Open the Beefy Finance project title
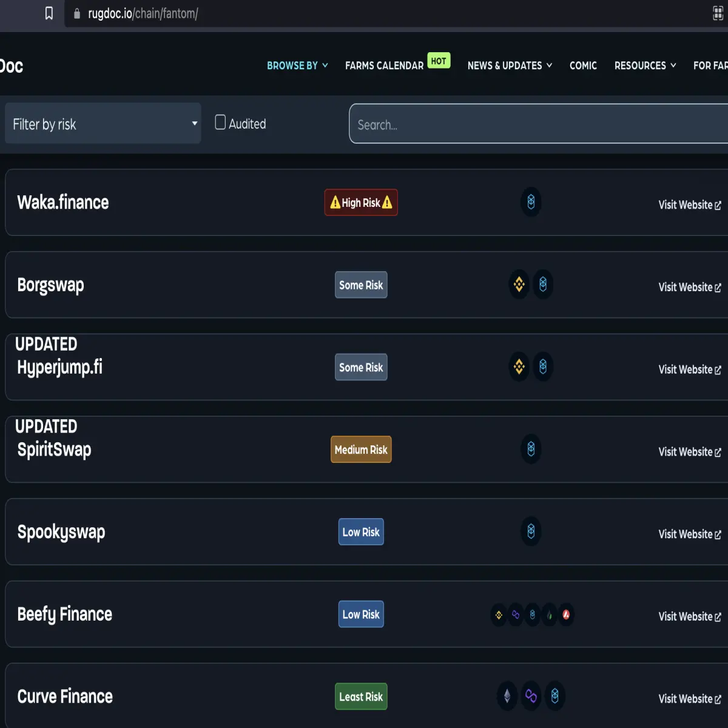This screenshot has width=728, height=728. (65, 615)
